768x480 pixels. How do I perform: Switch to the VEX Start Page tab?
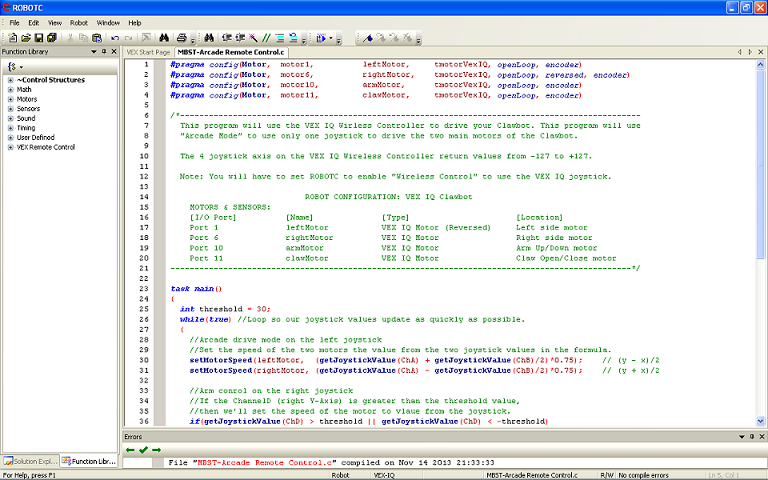[x=148, y=52]
